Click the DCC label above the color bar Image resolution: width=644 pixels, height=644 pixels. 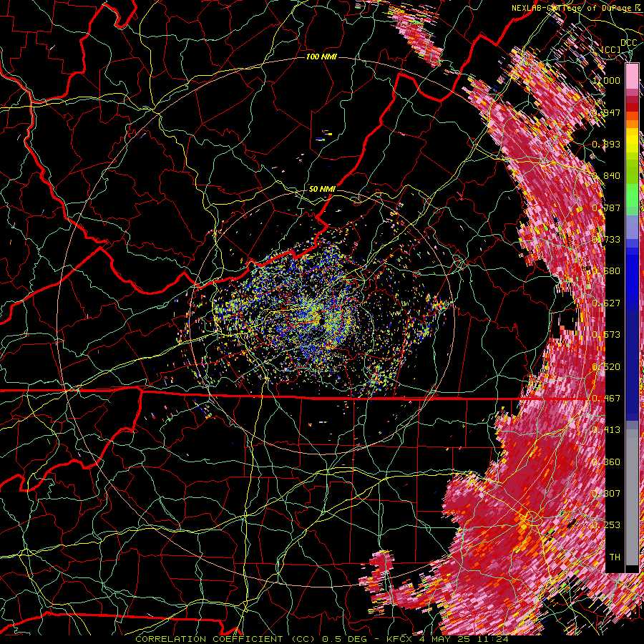[628, 43]
